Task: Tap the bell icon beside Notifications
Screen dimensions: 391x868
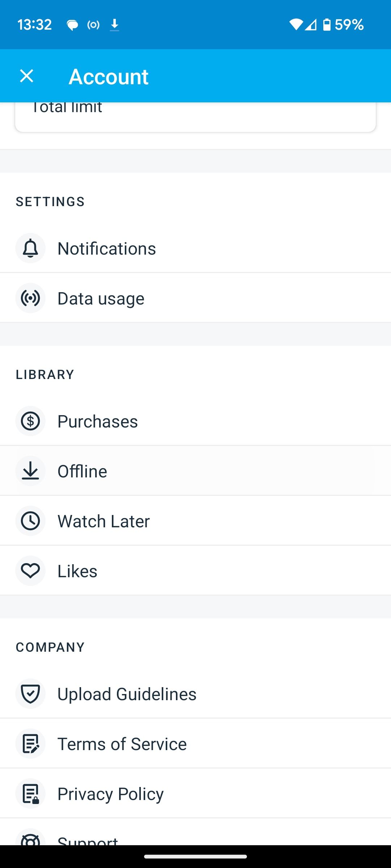Action: [30, 248]
